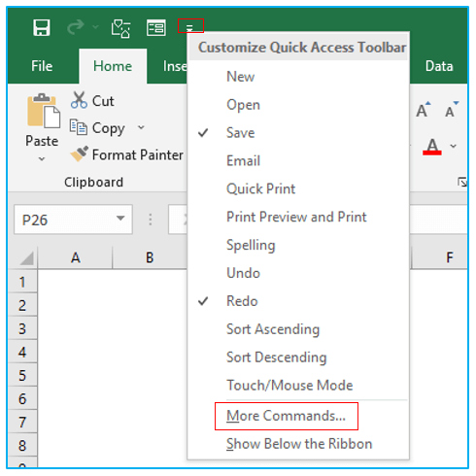The height and width of the screenshot is (476, 476).
Task: Select row 3 header
Action: click(22, 328)
